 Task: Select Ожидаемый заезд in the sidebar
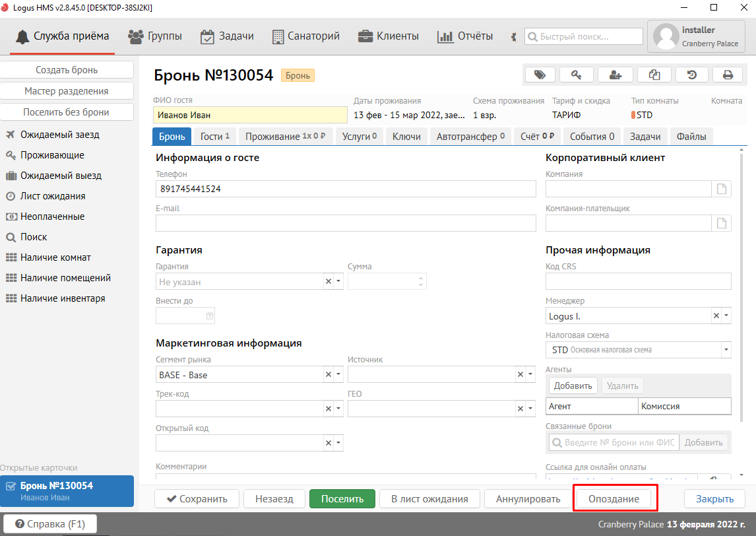59,135
